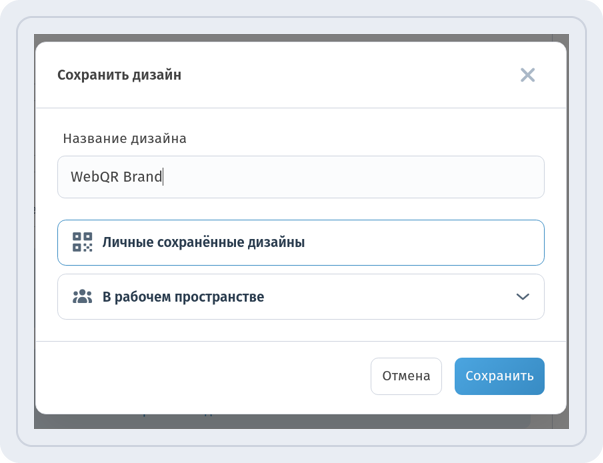Click the Название дизайна input field
603x463 pixels.
coord(301,177)
